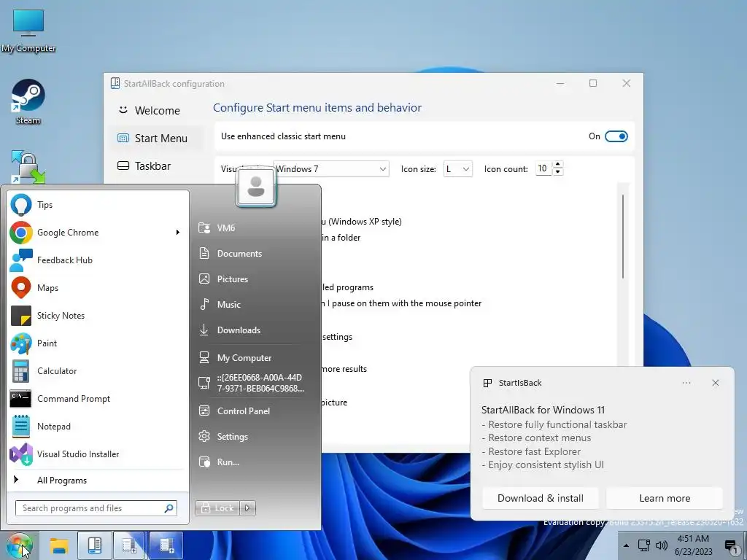The width and height of the screenshot is (747, 560).
Task: Launch Sticky Notes
Action: (x=97, y=315)
